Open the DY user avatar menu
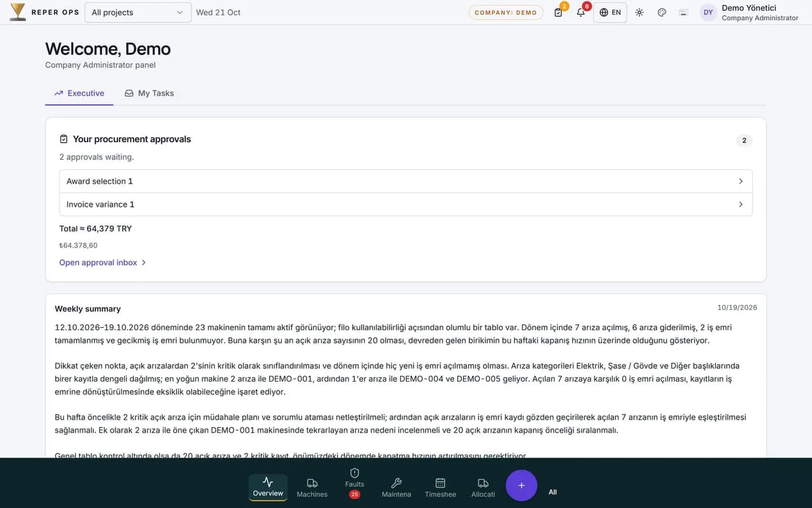The image size is (812, 508). (x=708, y=12)
